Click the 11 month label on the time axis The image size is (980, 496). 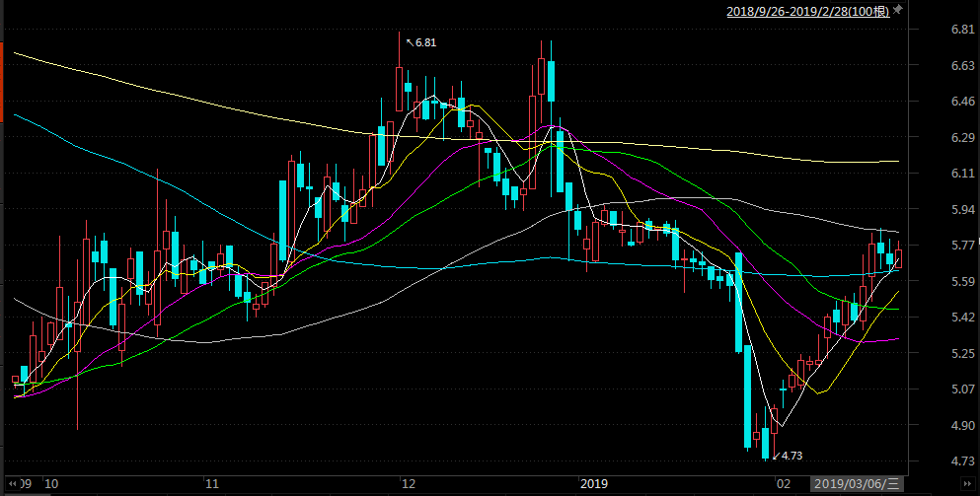pos(212,483)
